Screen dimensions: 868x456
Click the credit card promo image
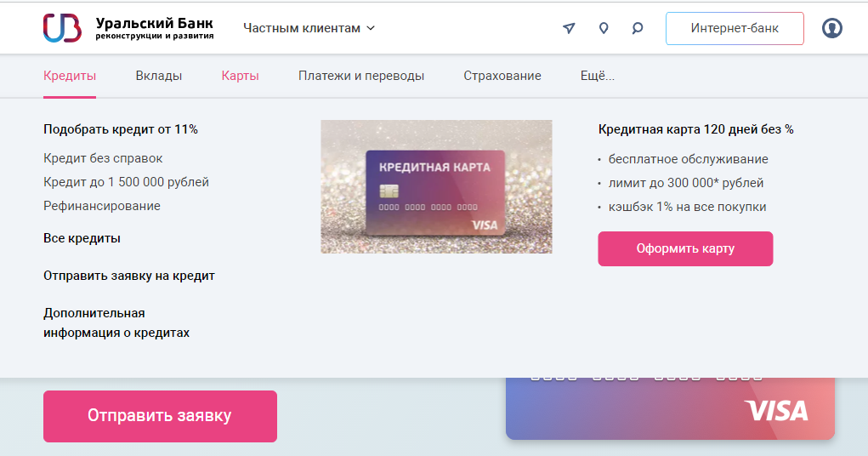coord(436,186)
